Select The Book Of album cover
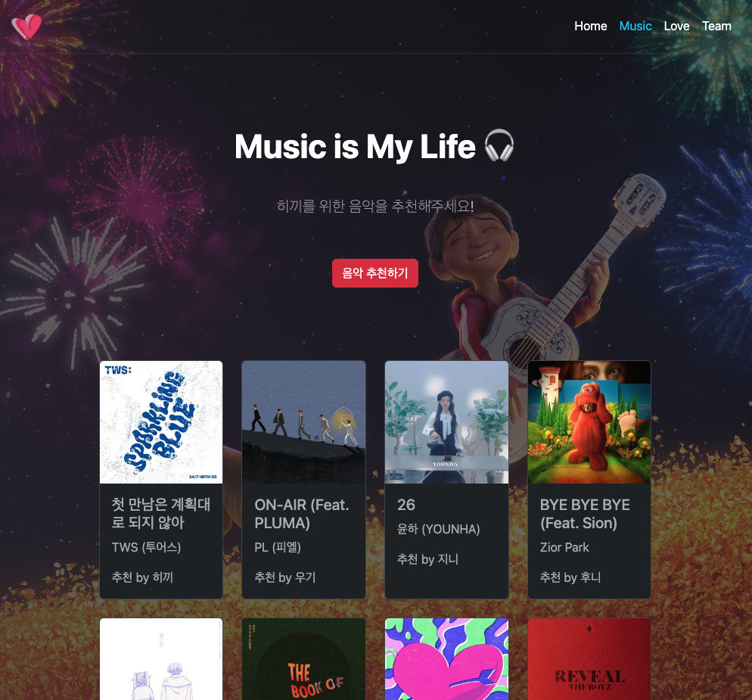This screenshot has width=752, height=700. 303,659
